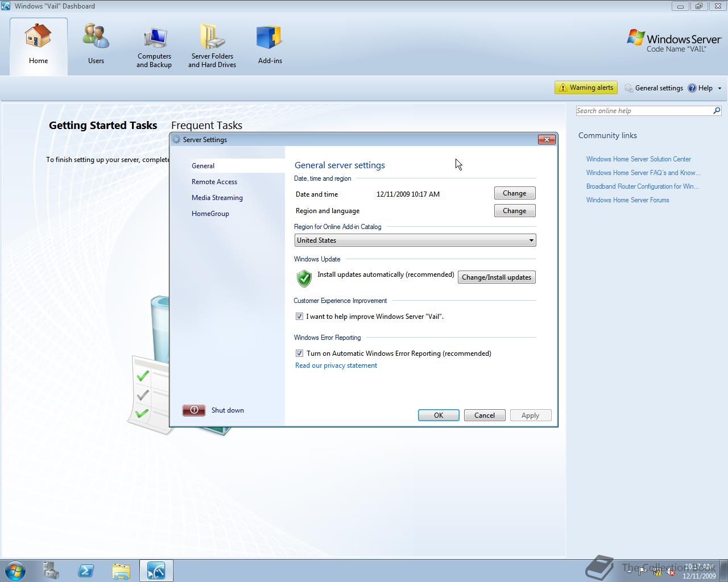Click the Show desktop button
The height and width of the screenshot is (582, 728).
(x=723, y=571)
